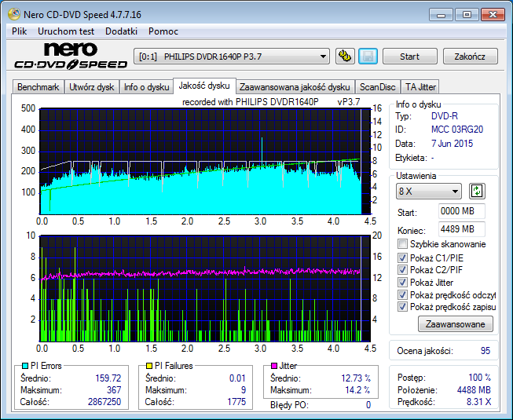The width and height of the screenshot is (513, 420).
Task: Click the Postęp value 100 %
Action: tap(480, 378)
